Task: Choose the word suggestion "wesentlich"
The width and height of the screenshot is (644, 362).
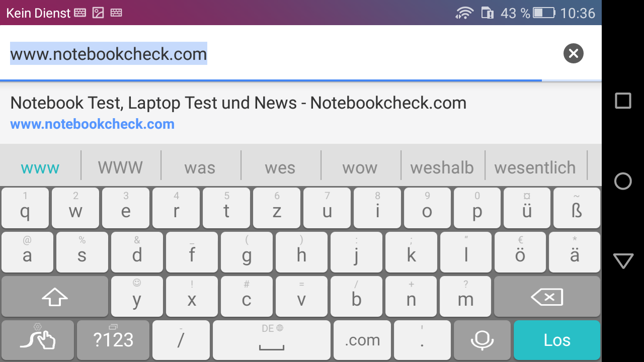Action: [x=535, y=167]
